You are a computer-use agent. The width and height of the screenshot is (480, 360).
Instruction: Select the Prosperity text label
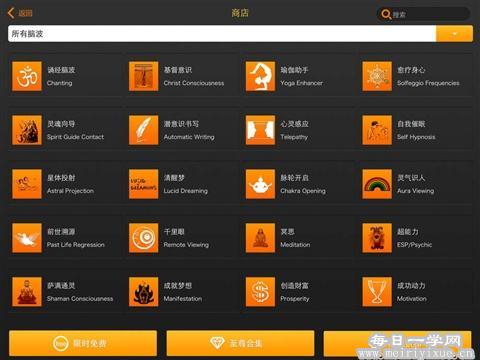tap(295, 299)
